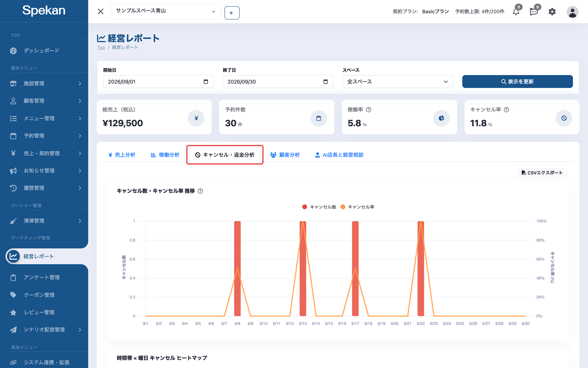Open the 全スペース space filter dropdown
Screen dimensions: 588x368
point(398,82)
